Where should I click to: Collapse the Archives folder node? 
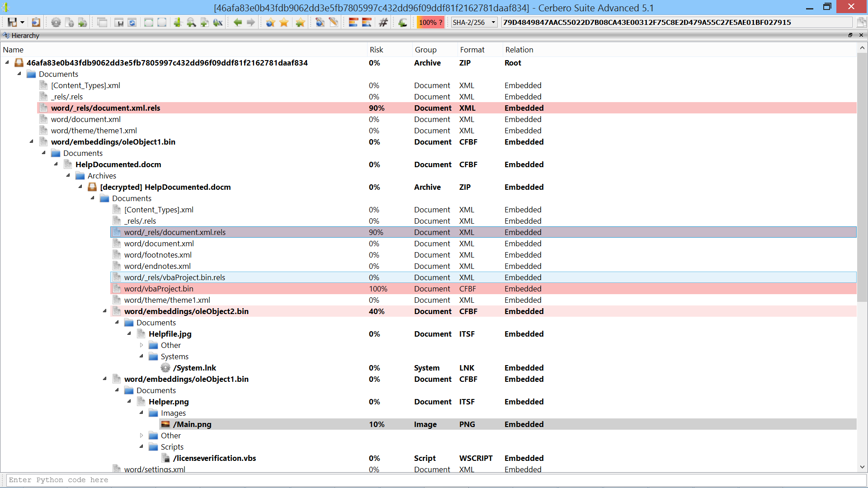tap(68, 175)
